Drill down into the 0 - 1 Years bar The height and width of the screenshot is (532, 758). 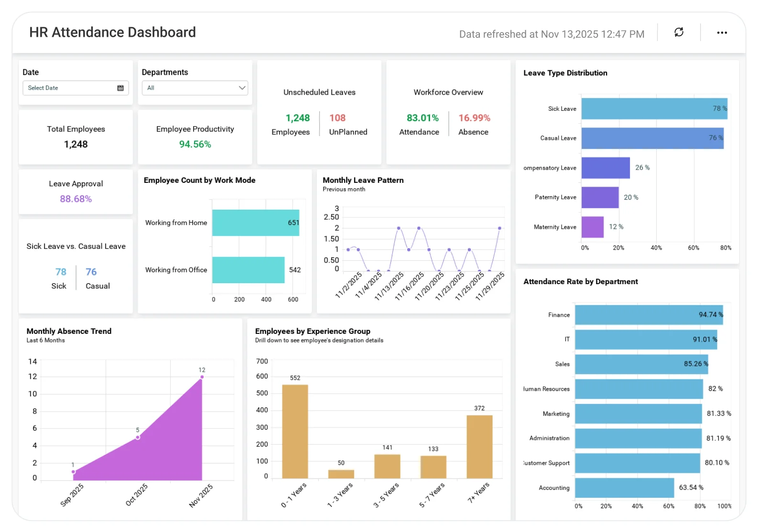click(295, 431)
